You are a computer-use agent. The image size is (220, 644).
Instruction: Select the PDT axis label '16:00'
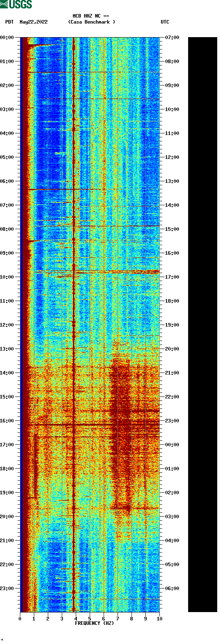[7, 421]
